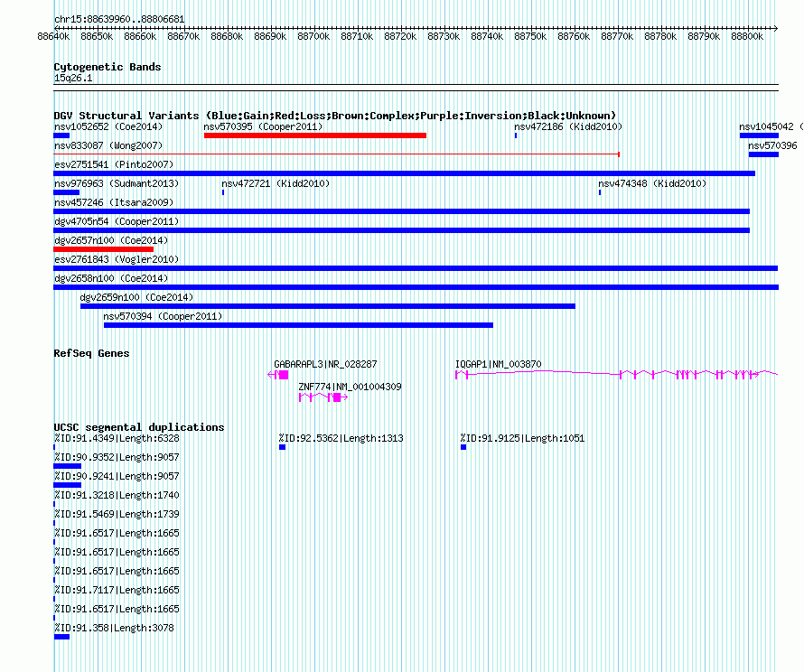This screenshot has width=804, height=672.
Task: Click the %ID:92.5362|Length:1313 label
Action: click(341, 438)
